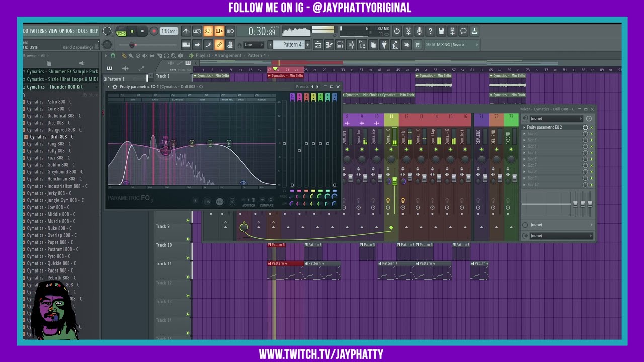
Task: Toggle the typing keyboard to piano icon
Action: click(x=187, y=45)
